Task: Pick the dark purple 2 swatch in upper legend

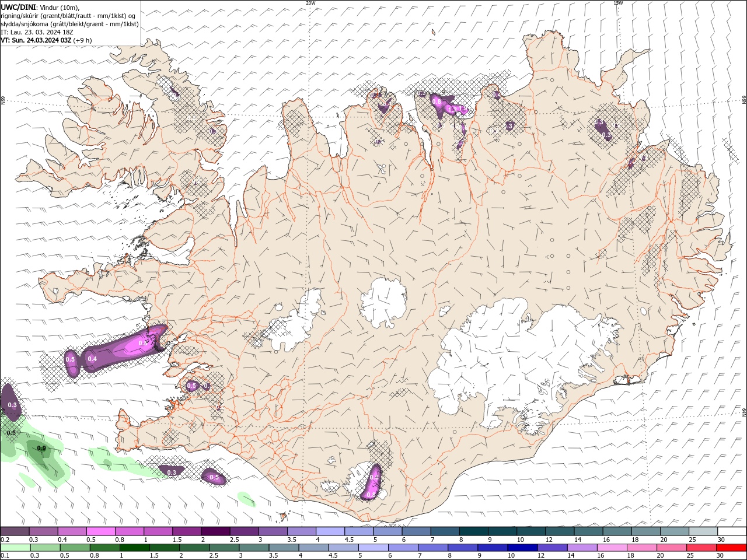Action: (215, 531)
